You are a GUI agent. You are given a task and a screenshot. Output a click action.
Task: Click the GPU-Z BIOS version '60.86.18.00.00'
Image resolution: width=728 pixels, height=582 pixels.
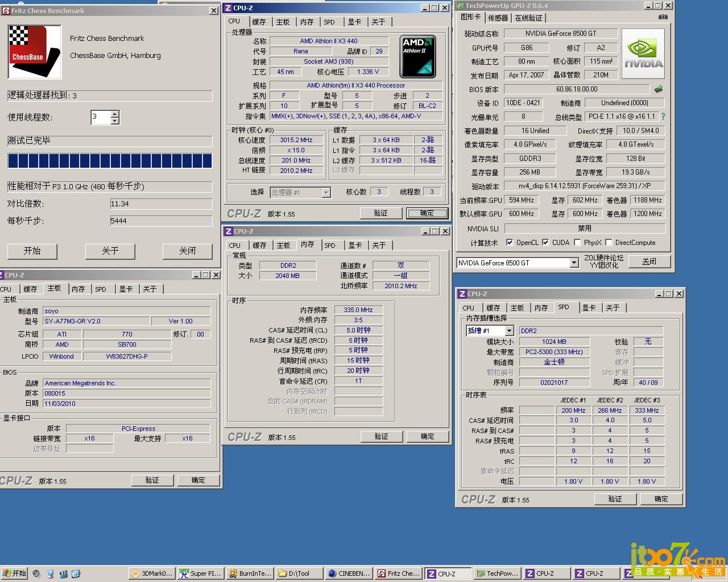click(577, 89)
